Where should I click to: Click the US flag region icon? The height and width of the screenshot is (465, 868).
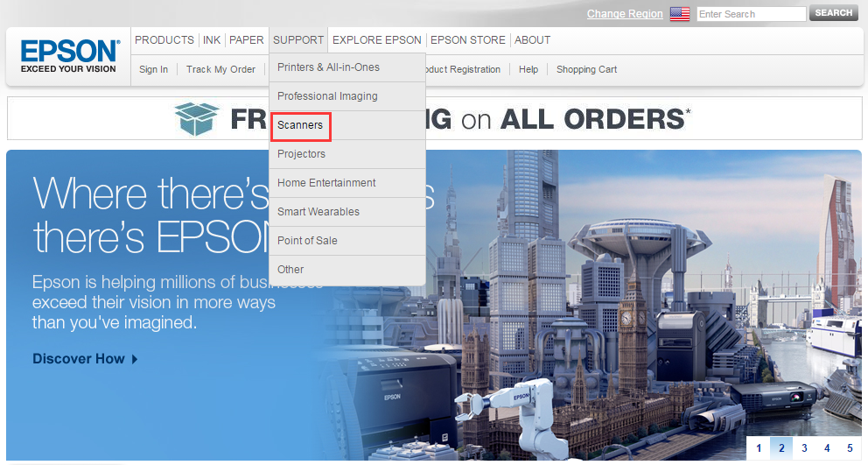point(679,14)
